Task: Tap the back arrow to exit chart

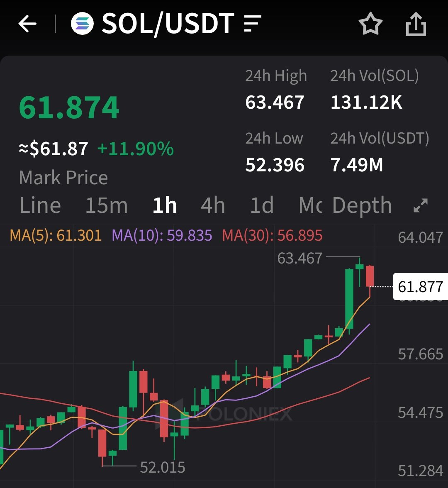Action: 27,24
